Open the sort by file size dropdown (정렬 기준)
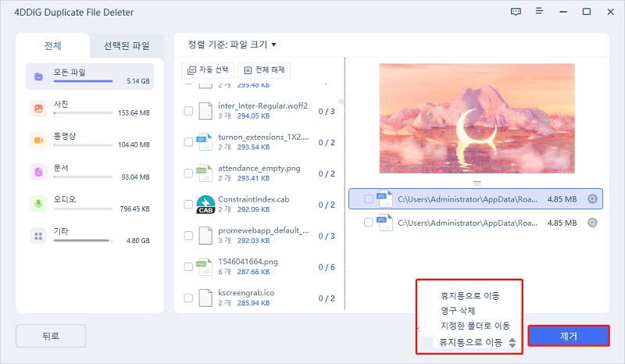This screenshot has height=364, width=625. click(232, 45)
